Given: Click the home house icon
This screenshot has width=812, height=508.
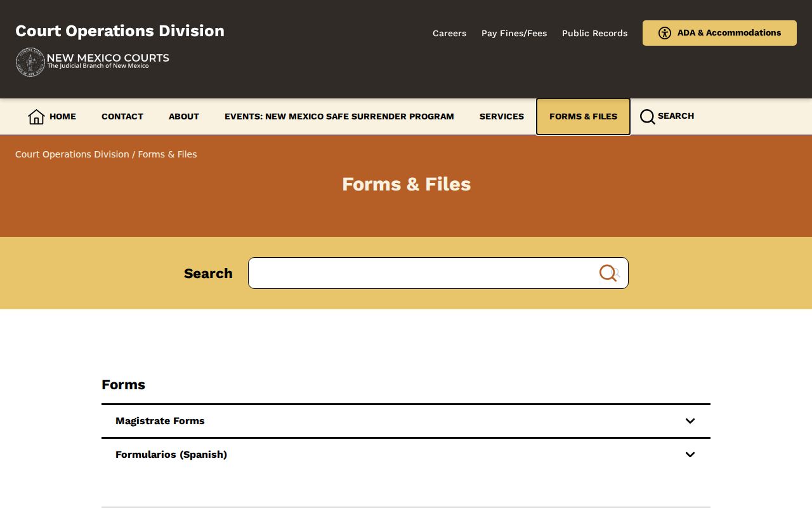Looking at the screenshot, I should (x=36, y=116).
